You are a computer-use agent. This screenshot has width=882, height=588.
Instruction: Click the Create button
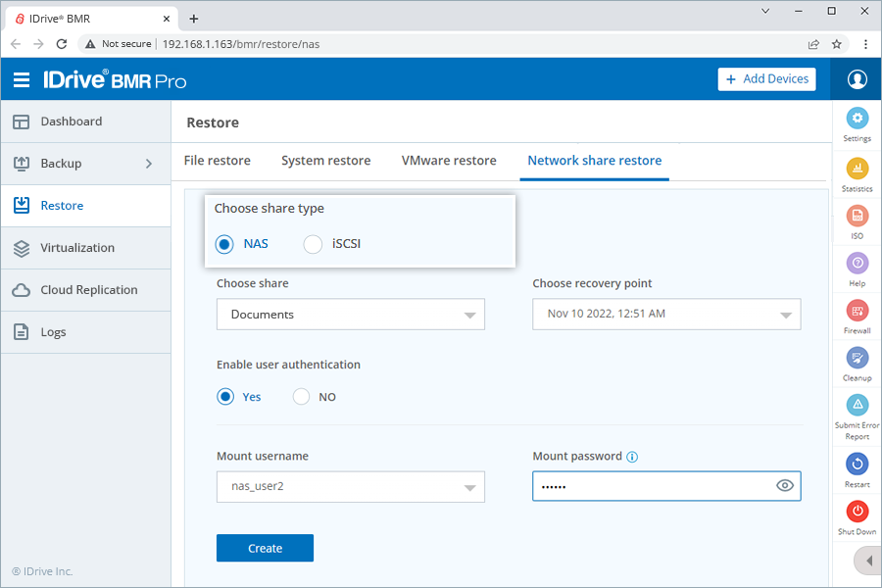click(265, 548)
